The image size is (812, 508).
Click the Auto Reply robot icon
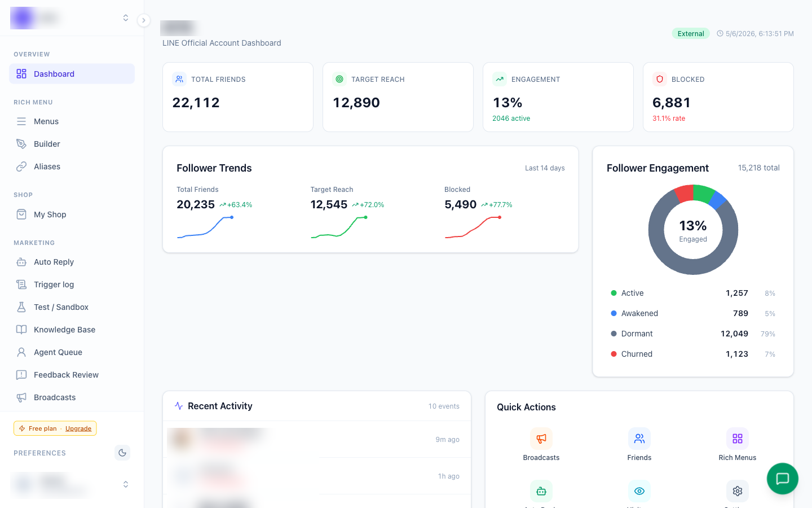[x=21, y=262]
